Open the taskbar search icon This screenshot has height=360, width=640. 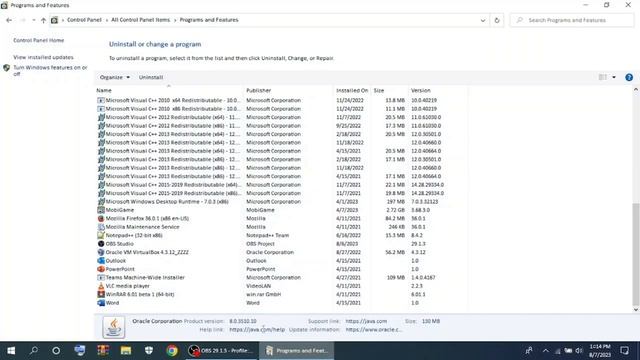click(x=34, y=350)
